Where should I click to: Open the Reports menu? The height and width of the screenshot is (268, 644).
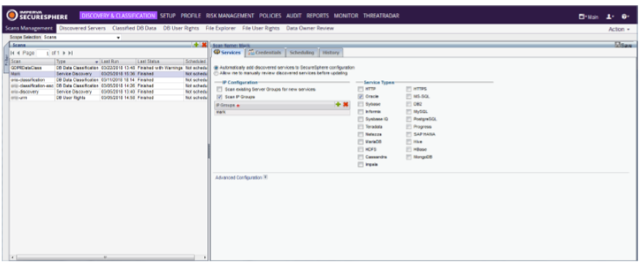[x=317, y=15]
